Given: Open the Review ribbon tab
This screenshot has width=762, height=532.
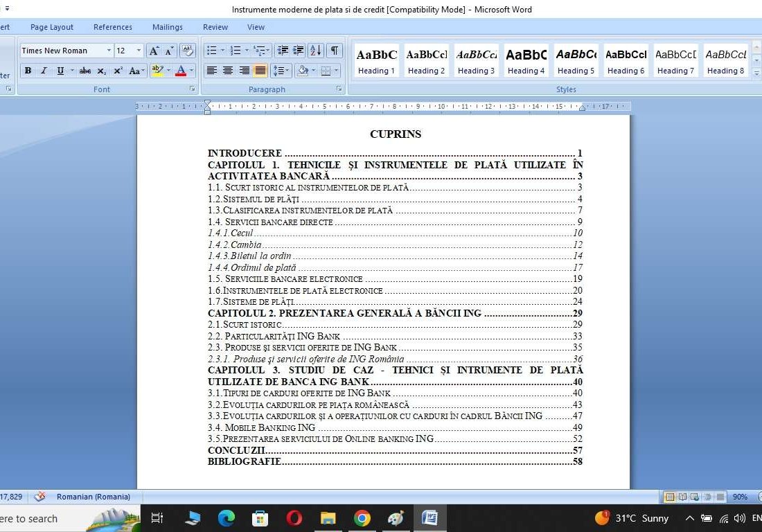Looking at the screenshot, I should tap(215, 27).
